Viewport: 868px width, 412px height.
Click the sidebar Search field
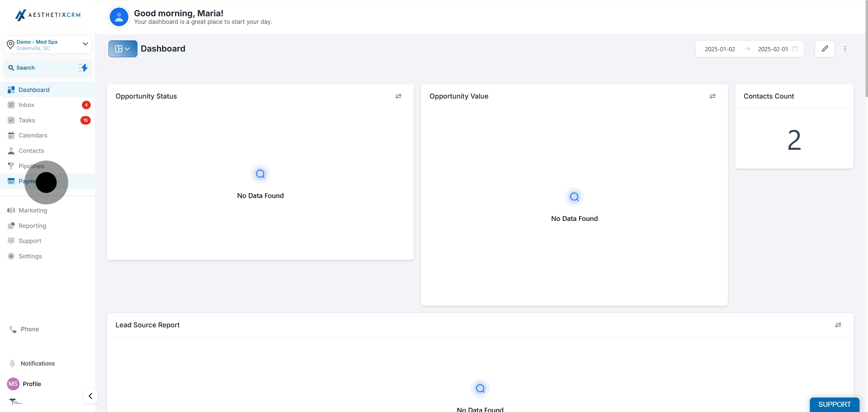(x=40, y=68)
